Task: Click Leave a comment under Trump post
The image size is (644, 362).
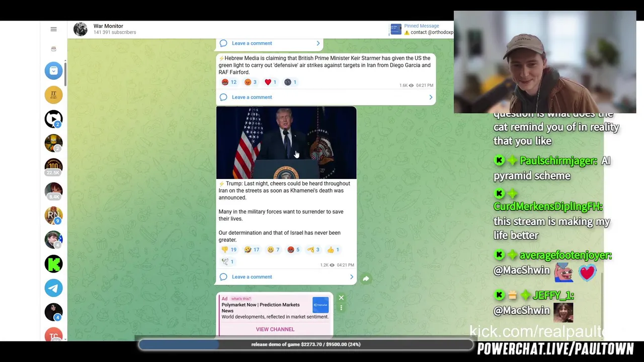Action: click(x=252, y=277)
